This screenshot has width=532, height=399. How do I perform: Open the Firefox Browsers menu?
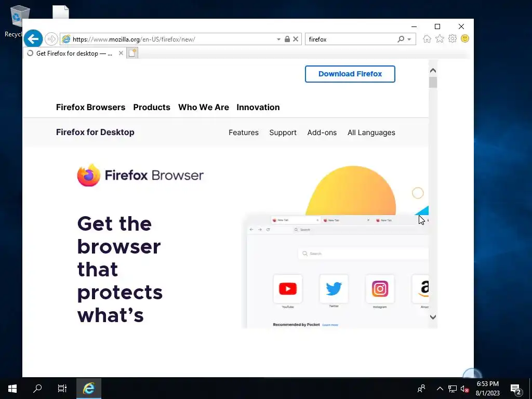pos(90,107)
